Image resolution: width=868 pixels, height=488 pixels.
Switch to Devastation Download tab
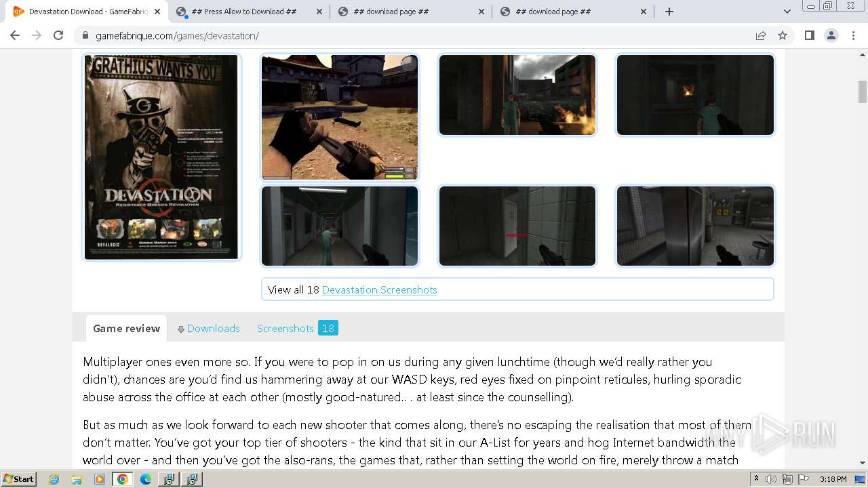tap(87, 12)
